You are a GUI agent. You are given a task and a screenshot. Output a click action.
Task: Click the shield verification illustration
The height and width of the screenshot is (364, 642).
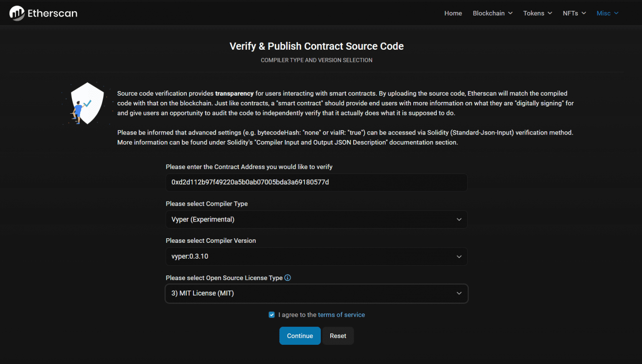click(87, 104)
